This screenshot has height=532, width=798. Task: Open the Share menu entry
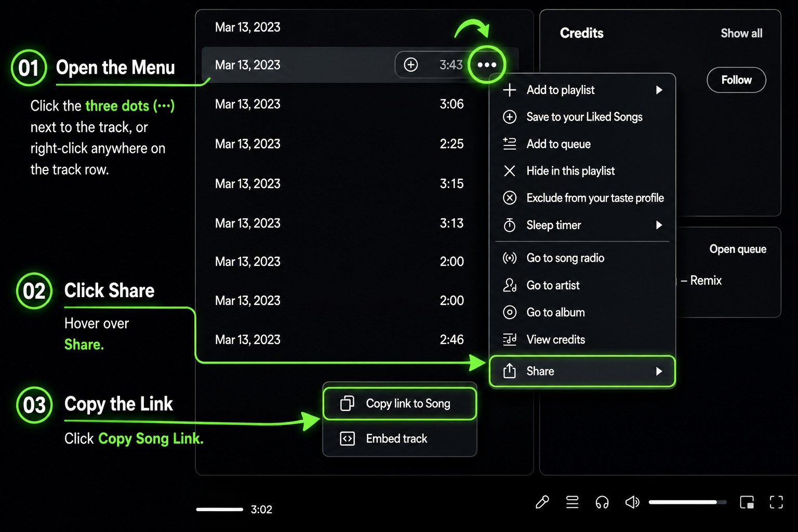click(x=582, y=371)
